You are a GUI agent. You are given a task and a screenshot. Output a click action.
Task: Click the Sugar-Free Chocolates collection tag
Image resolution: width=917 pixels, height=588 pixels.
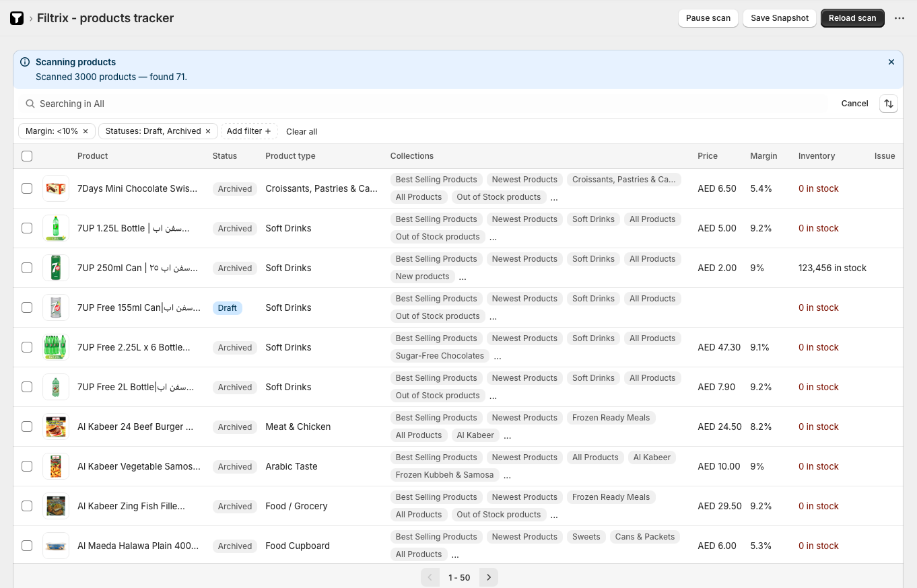440,356
